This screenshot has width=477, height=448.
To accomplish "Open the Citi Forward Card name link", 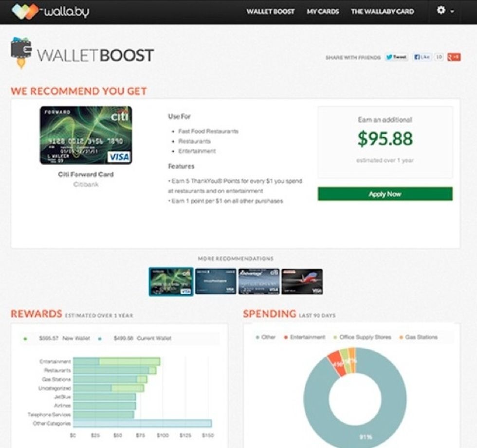I will pos(86,174).
